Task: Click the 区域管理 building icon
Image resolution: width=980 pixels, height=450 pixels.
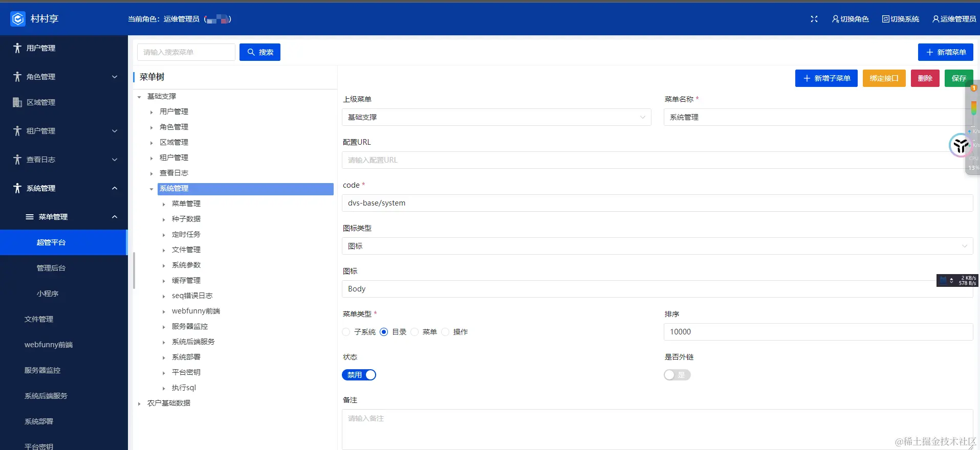Action: click(17, 102)
